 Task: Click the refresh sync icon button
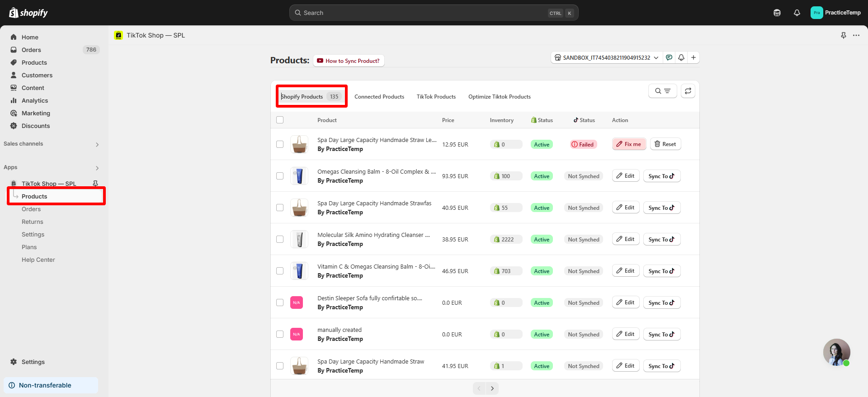click(x=688, y=91)
